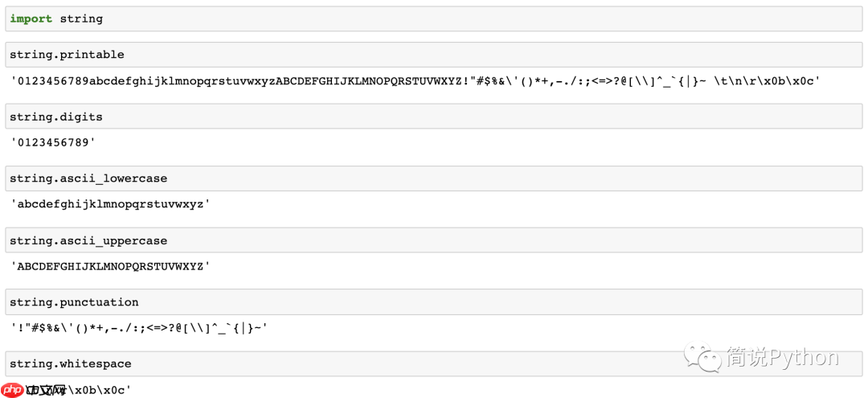
Task: Click the string.punctuation output symbols line
Action: (x=139, y=328)
